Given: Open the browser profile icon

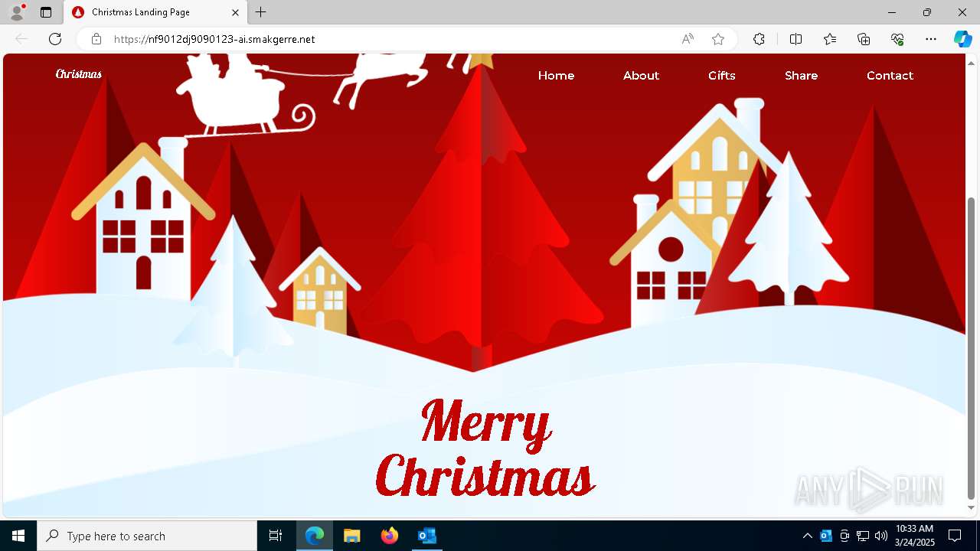Looking at the screenshot, I should 17,12.
